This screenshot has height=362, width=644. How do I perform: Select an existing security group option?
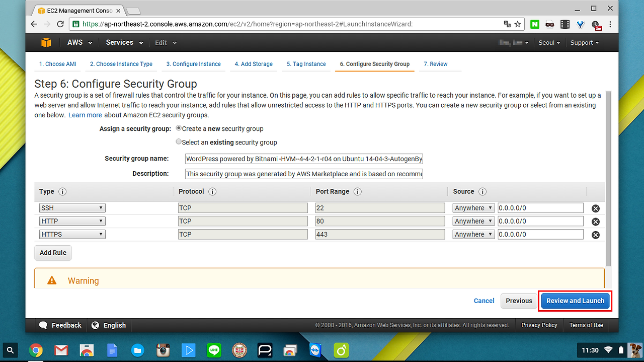coord(179,142)
